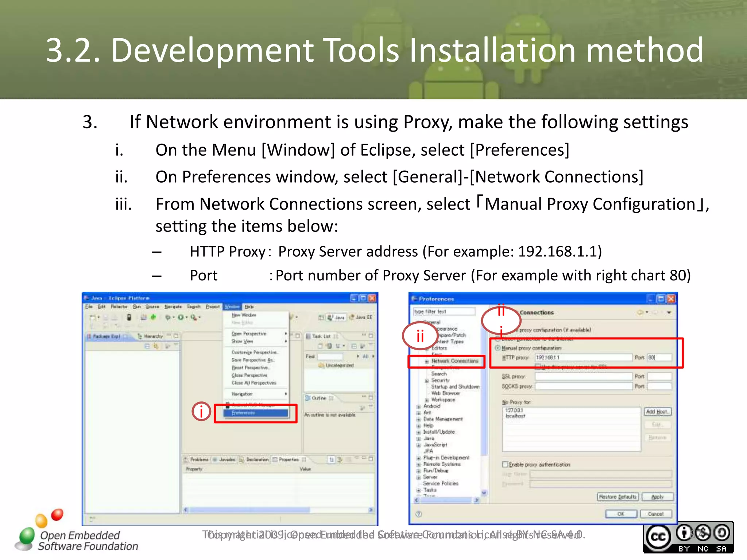Switch to the Hierarchy tab
Image resolution: width=747 pixels, height=560 pixels.
click(150, 336)
